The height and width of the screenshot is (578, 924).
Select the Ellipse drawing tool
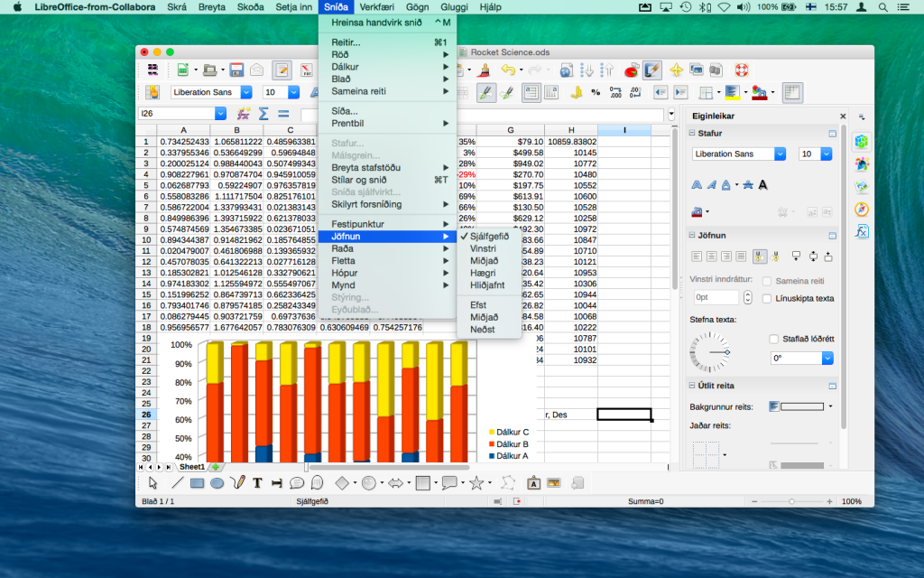(217, 483)
